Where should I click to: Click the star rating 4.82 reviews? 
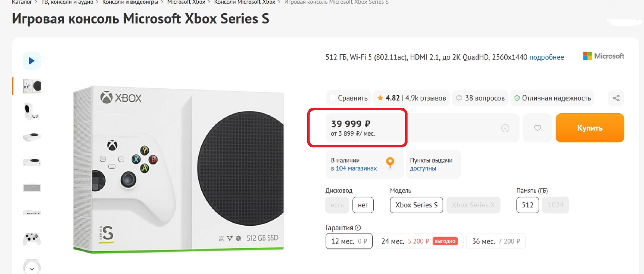coord(412,98)
